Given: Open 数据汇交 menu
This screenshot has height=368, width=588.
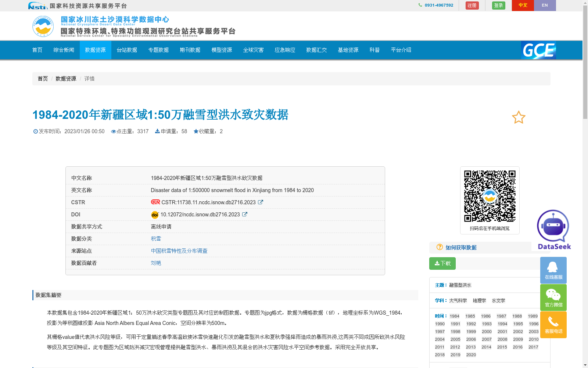Looking at the screenshot, I should click(x=317, y=50).
